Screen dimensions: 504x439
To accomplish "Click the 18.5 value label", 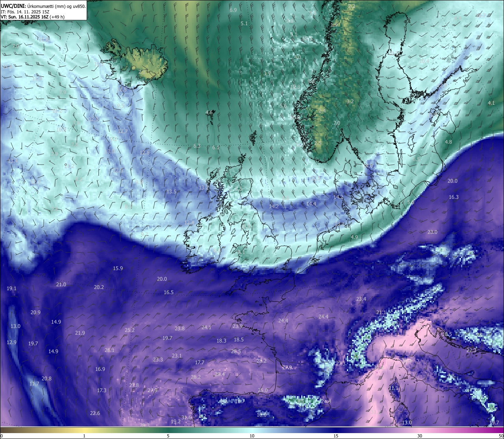I will click(x=239, y=339).
